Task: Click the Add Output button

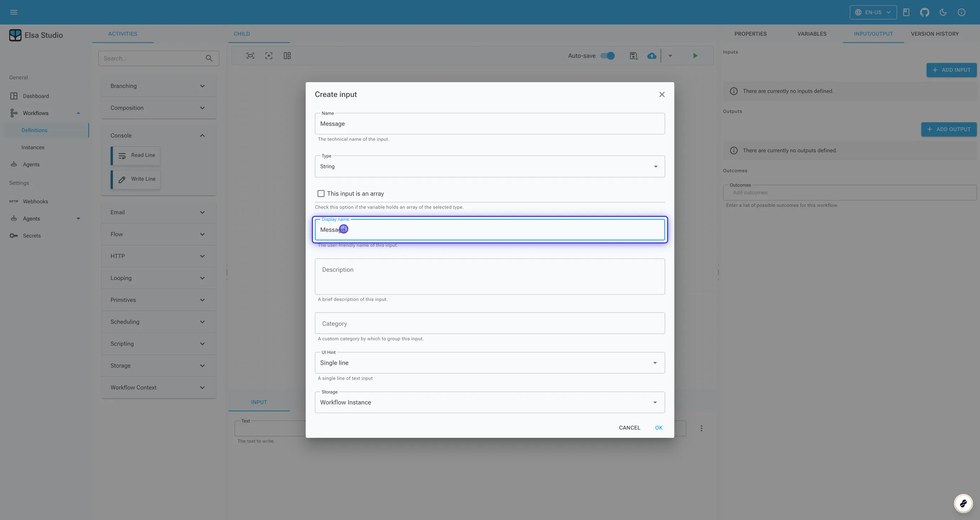Action: point(948,129)
